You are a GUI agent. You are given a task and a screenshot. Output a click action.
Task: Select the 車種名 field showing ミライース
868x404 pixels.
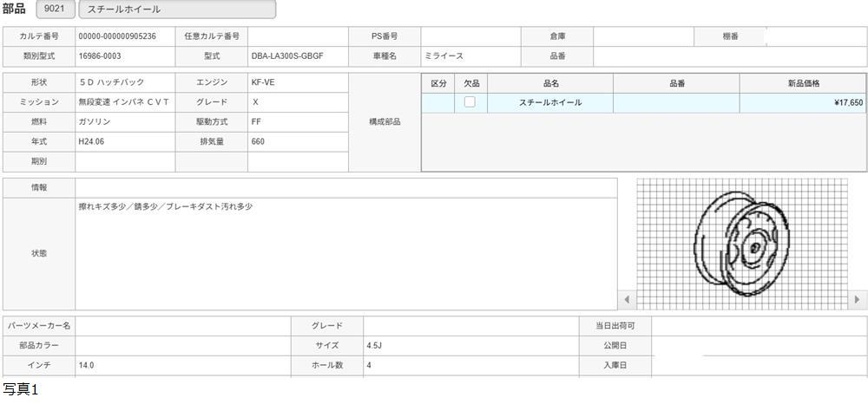(470, 56)
